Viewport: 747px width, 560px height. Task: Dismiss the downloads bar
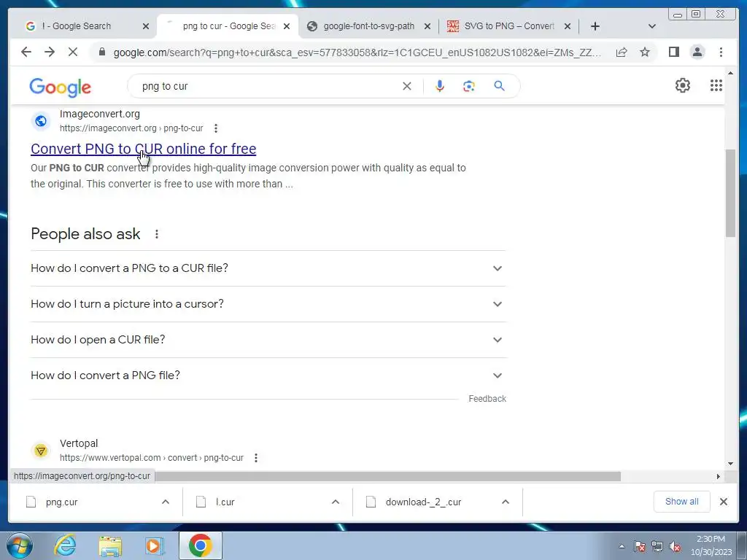click(x=723, y=502)
